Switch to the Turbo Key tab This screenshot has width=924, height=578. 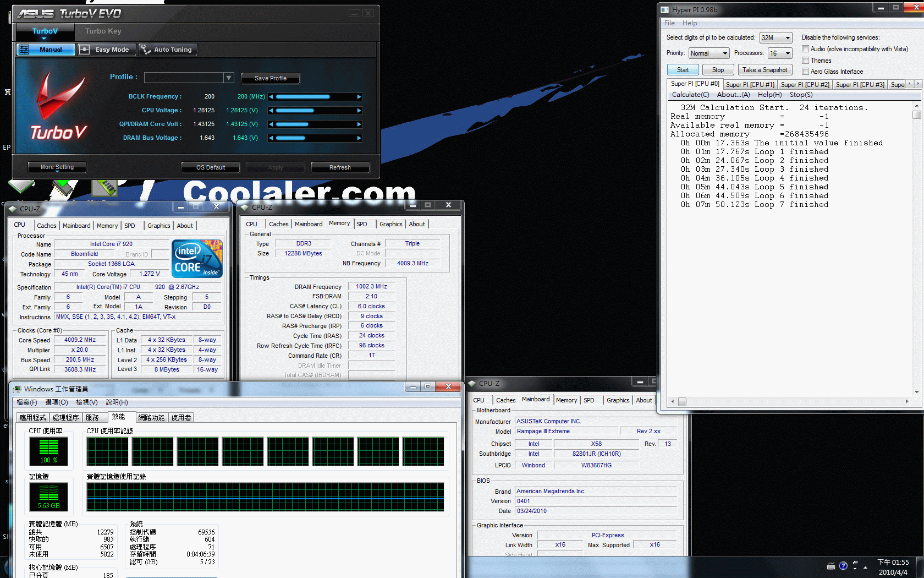pyautogui.click(x=103, y=31)
